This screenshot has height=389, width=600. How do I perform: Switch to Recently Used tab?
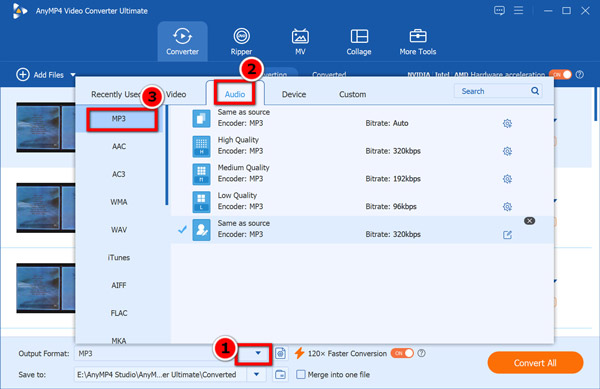(x=116, y=94)
